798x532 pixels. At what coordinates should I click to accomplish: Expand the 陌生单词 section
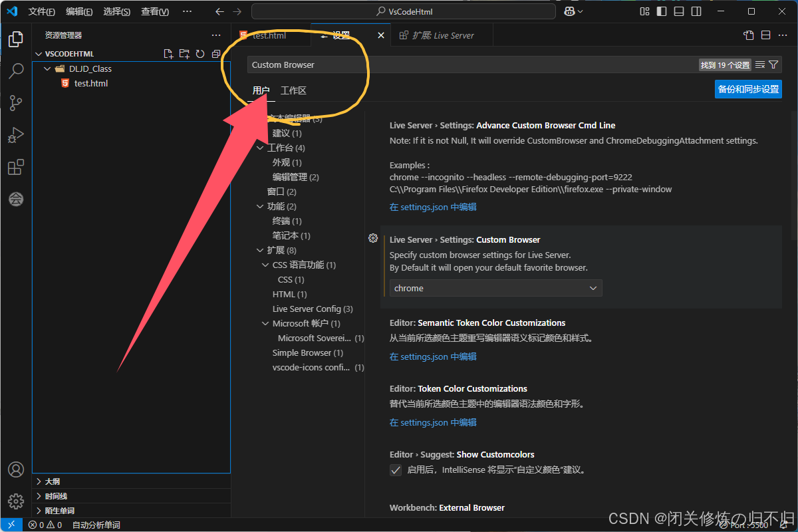point(132,510)
